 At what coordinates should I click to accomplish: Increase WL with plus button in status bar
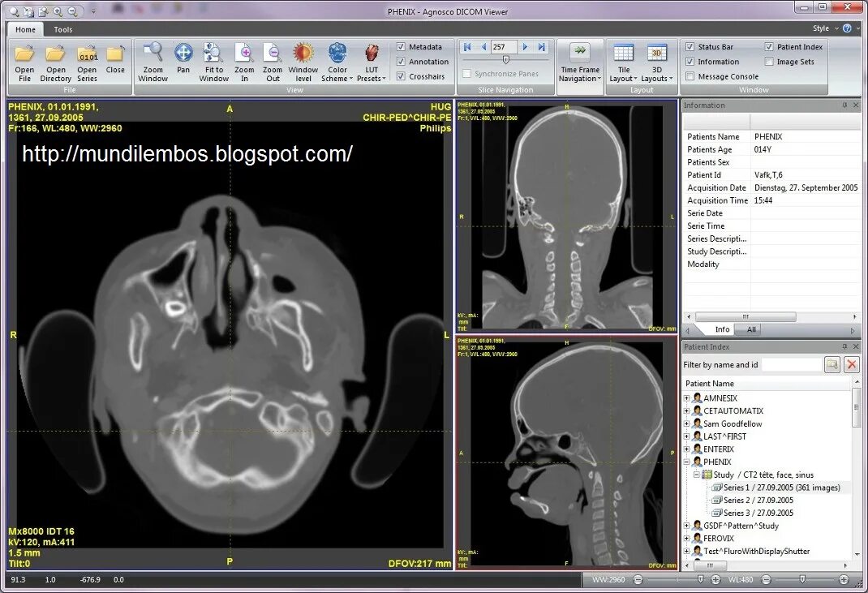pos(844,580)
